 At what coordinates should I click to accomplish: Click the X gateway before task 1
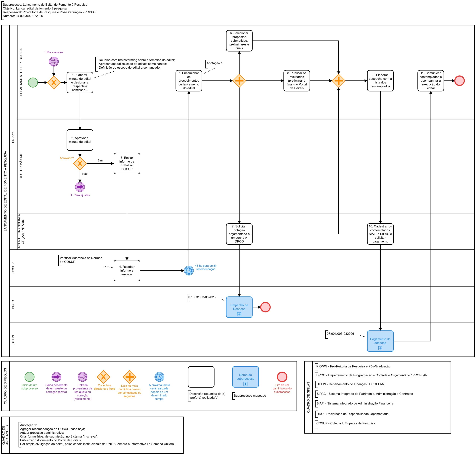(x=54, y=83)
